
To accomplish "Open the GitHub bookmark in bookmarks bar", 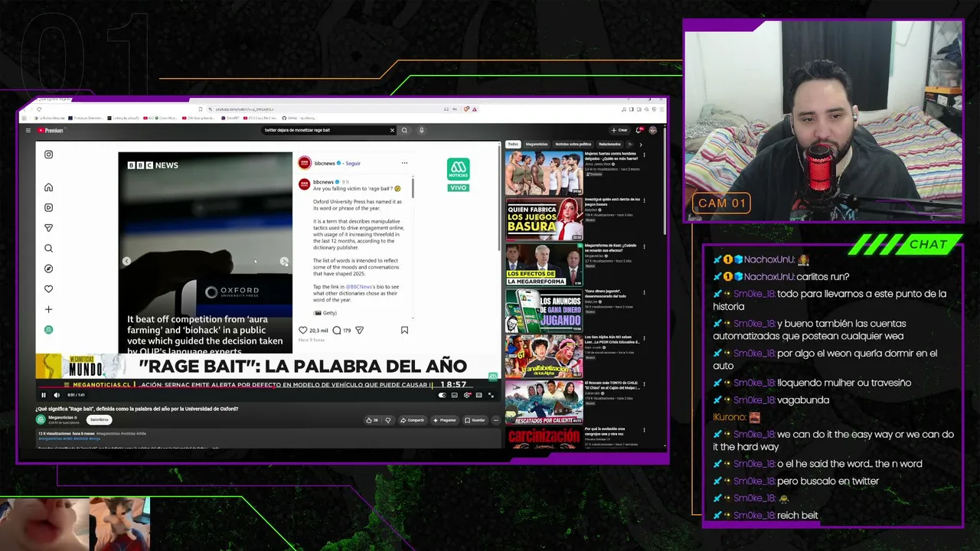I will (299, 118).
